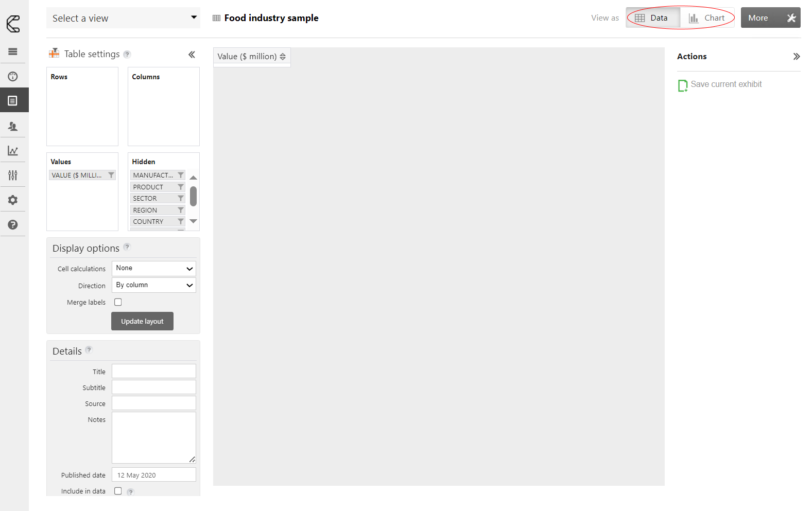The image size is (812, 511).
Task: Click the filter icon on the PRODUCT field
Action: coord(181,187)
